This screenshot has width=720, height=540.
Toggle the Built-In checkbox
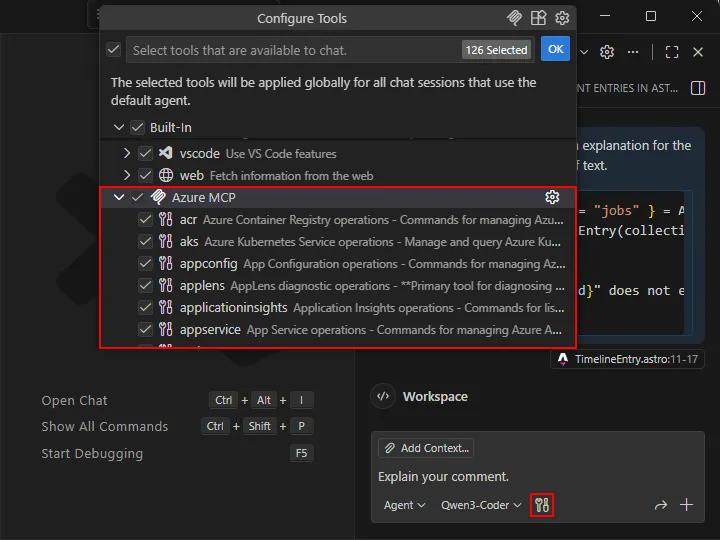(137, 127)
